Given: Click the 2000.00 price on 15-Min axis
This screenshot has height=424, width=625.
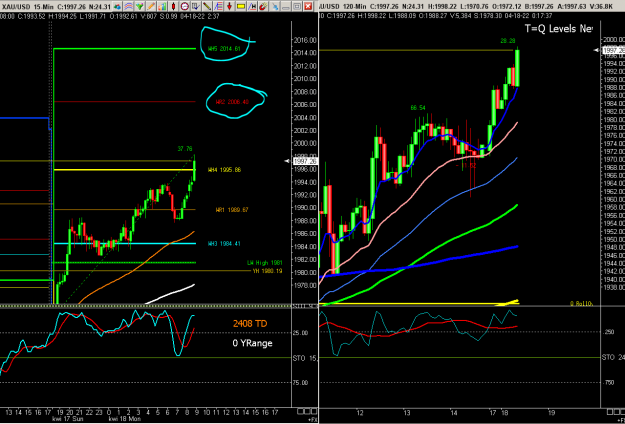Looking at the screenshot, I should [305, 143].
